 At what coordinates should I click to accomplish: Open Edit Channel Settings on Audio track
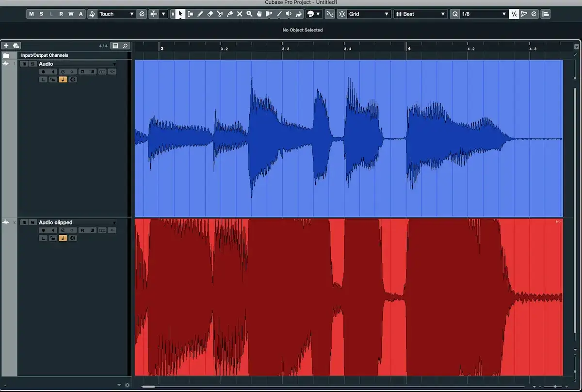63,72
